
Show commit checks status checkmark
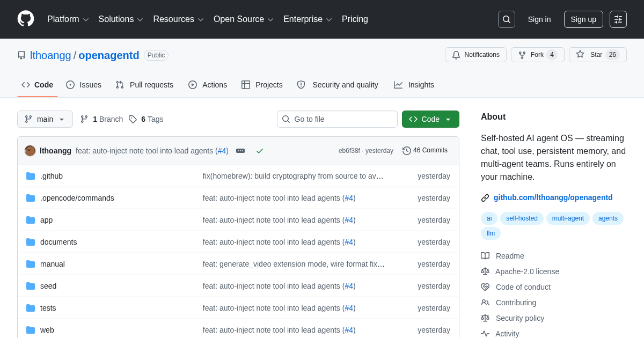[x=260, y=151]
